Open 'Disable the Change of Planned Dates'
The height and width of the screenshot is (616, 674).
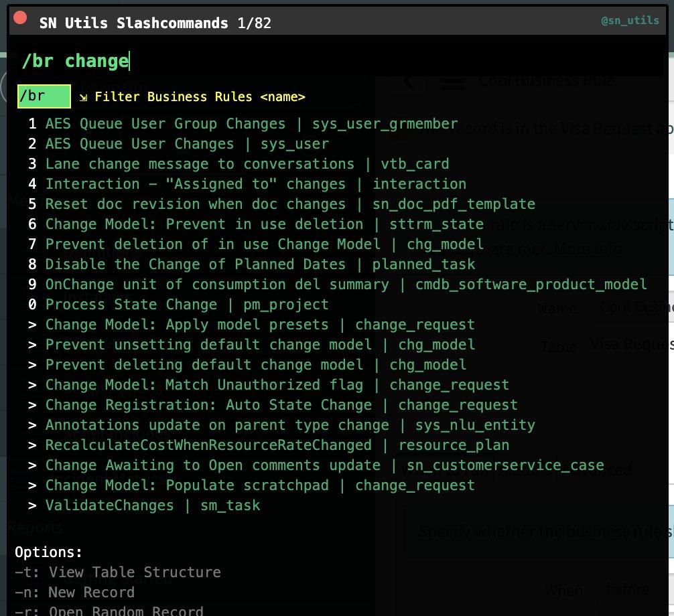(x=260, y=264)
